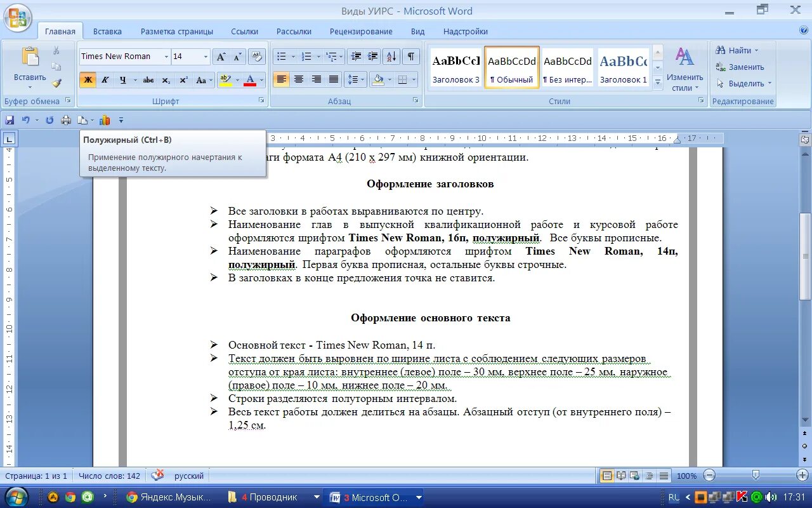Click Quick Print printer icon

(66, 120)
